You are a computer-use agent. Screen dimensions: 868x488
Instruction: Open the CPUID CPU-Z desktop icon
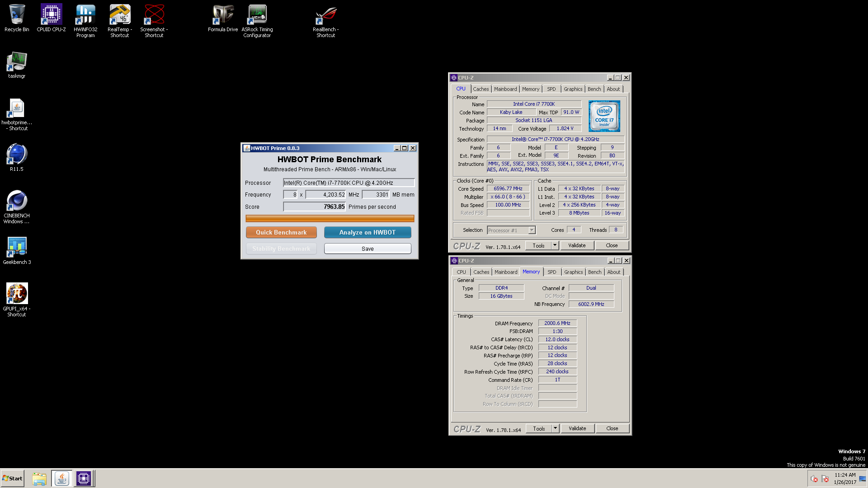51,18
